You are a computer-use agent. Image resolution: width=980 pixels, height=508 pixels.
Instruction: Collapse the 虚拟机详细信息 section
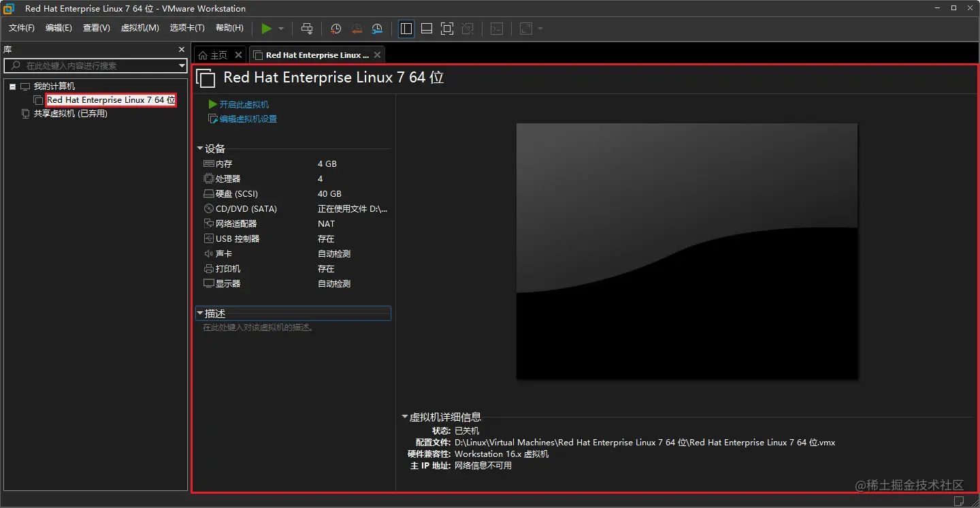(x=404, y=417)
